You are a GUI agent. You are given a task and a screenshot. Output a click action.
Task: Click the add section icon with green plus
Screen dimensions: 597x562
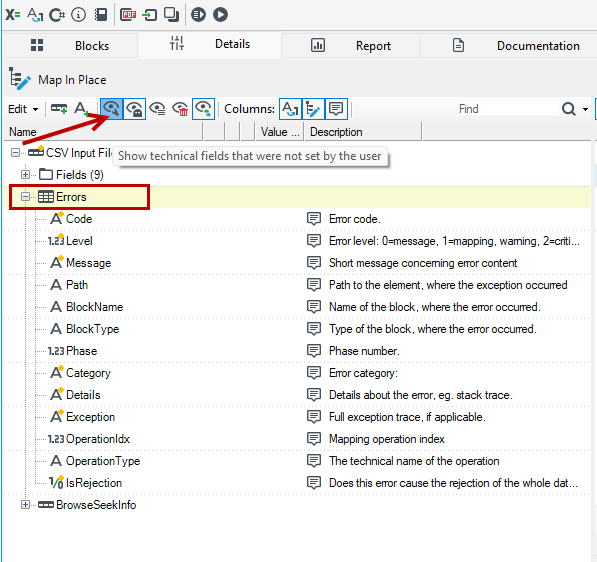59,109
